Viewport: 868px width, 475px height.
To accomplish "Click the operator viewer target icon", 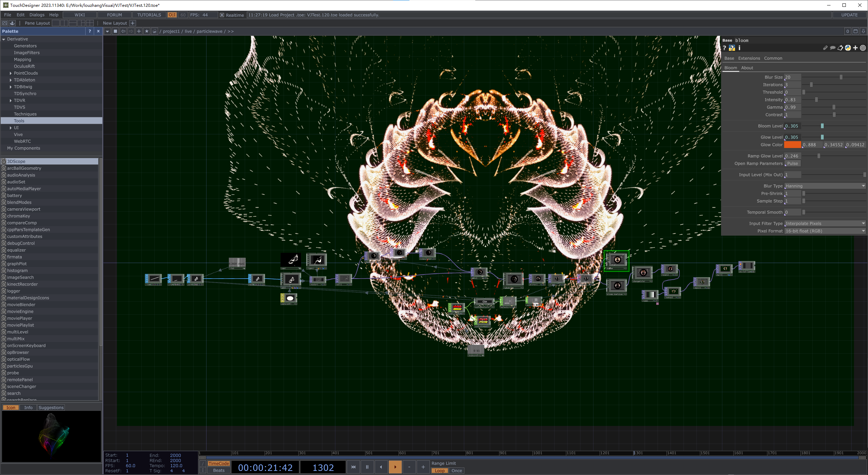I will point(863,48).
